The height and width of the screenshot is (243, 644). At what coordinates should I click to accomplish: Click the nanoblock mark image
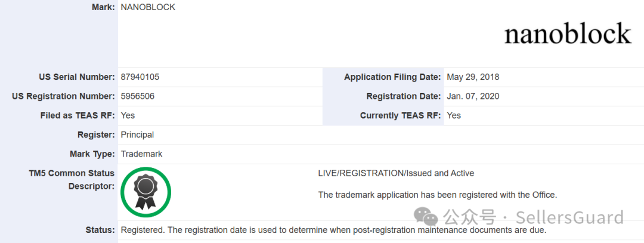(x=567, y=34)
